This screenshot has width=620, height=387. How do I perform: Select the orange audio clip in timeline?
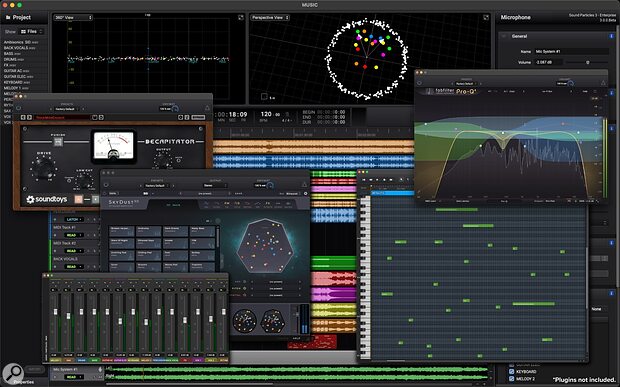[313, 147]
